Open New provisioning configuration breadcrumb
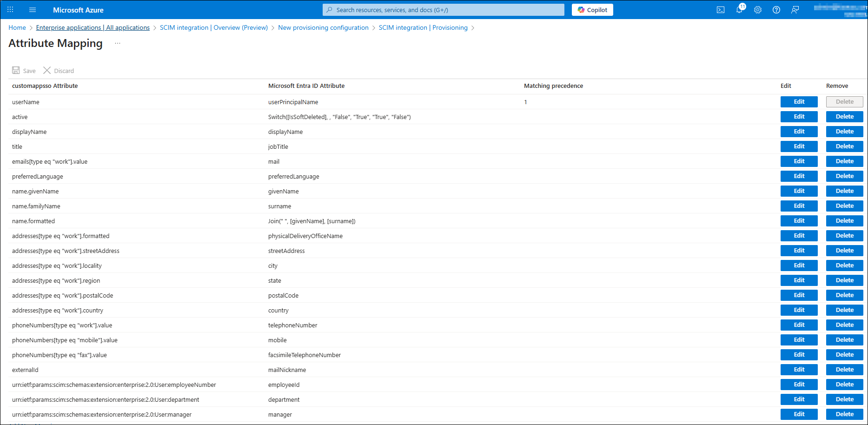The image size is (868, 425). [x=323, y=27]
